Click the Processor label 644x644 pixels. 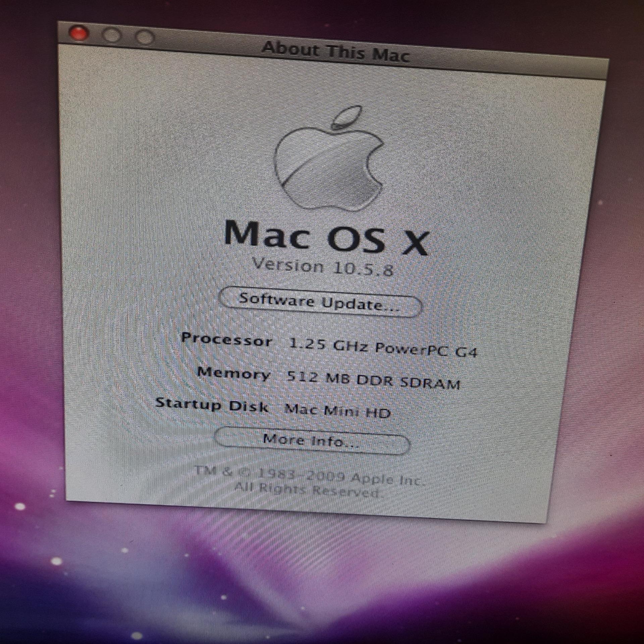click(x=226, y=339)
